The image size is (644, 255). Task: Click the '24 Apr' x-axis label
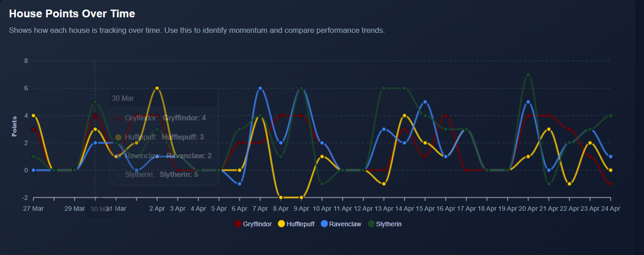610,208
